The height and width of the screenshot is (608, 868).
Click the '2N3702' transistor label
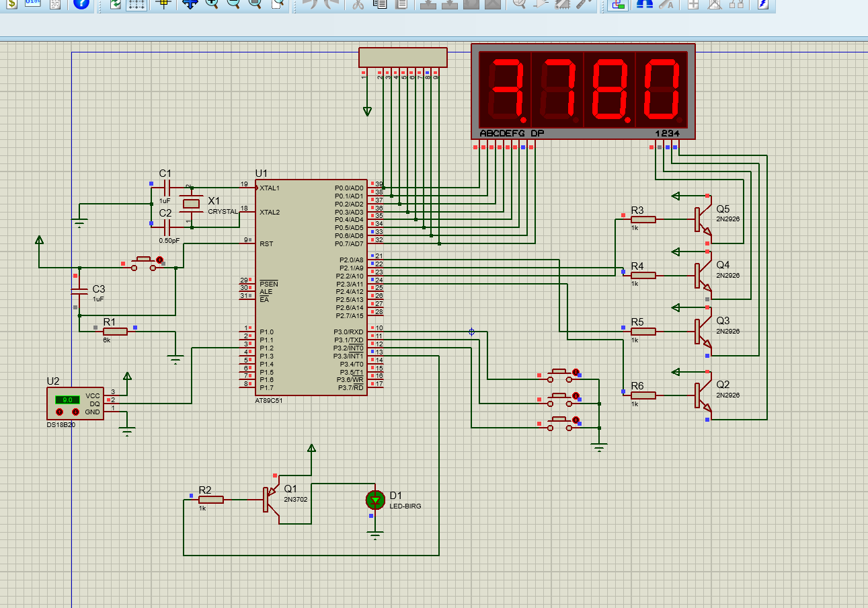click(x=295, y=500)
